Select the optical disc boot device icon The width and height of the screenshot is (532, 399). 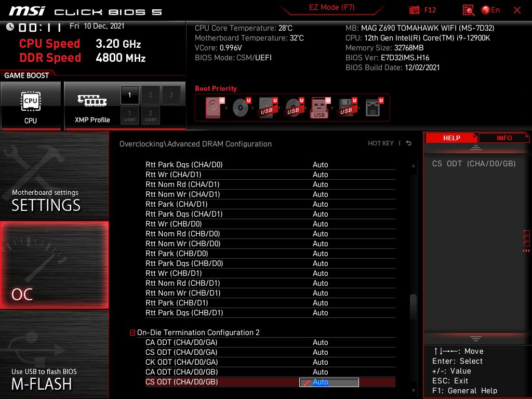(x=242, y=107)
